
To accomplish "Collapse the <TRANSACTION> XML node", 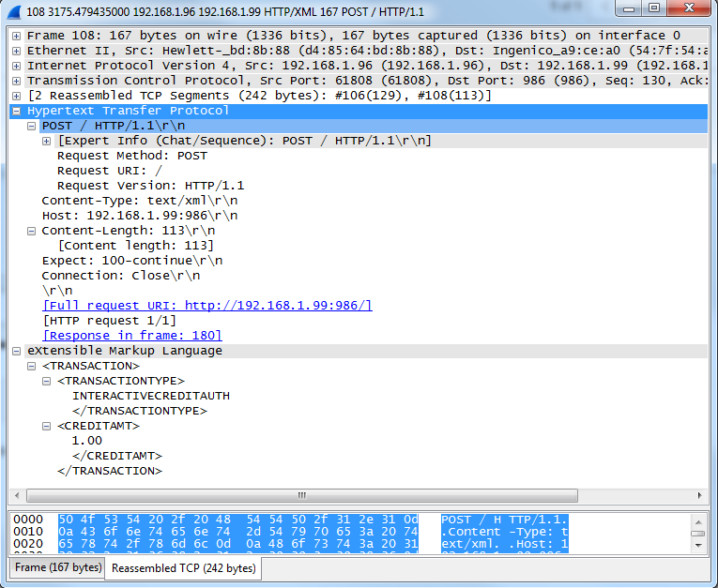I will [31, 366].
